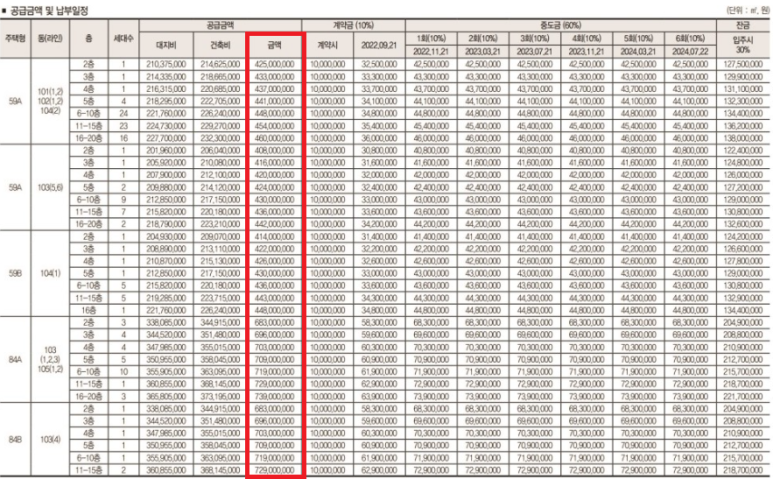Click the 122,400,000 balance cell
The image size is (773, 479).
(x=743, y=150)
